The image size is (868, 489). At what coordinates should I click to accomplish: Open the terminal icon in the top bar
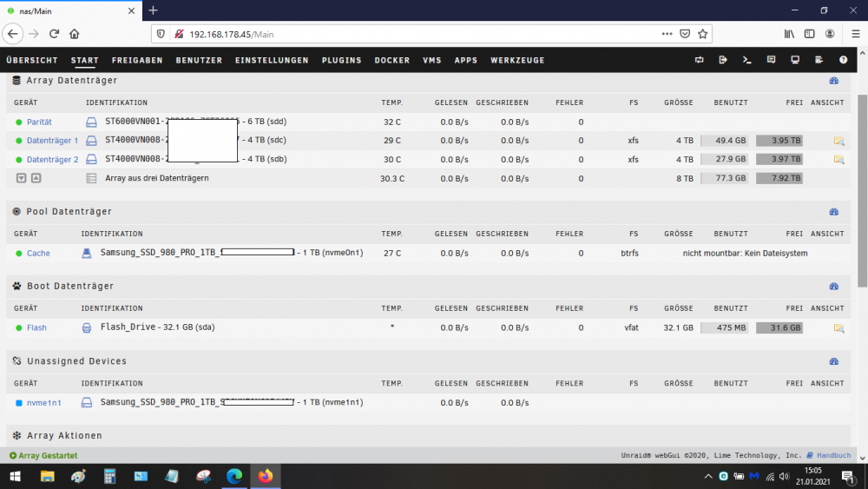click(x=746, y=60)
